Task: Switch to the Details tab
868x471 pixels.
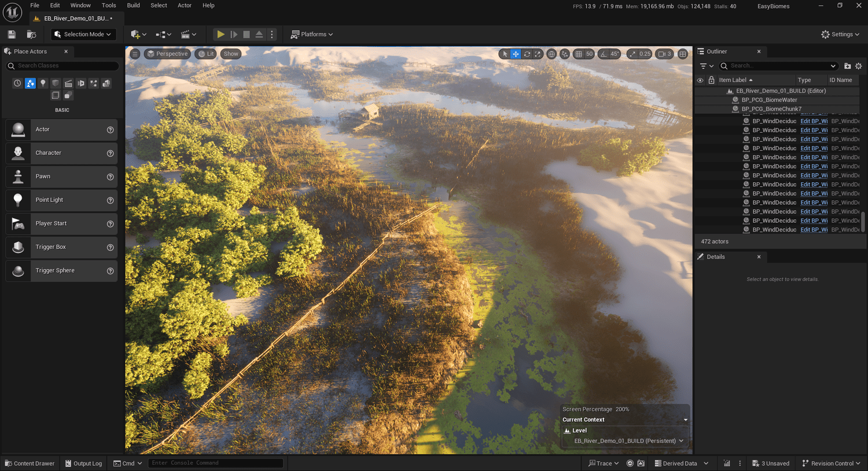Action: pos(716,256)
